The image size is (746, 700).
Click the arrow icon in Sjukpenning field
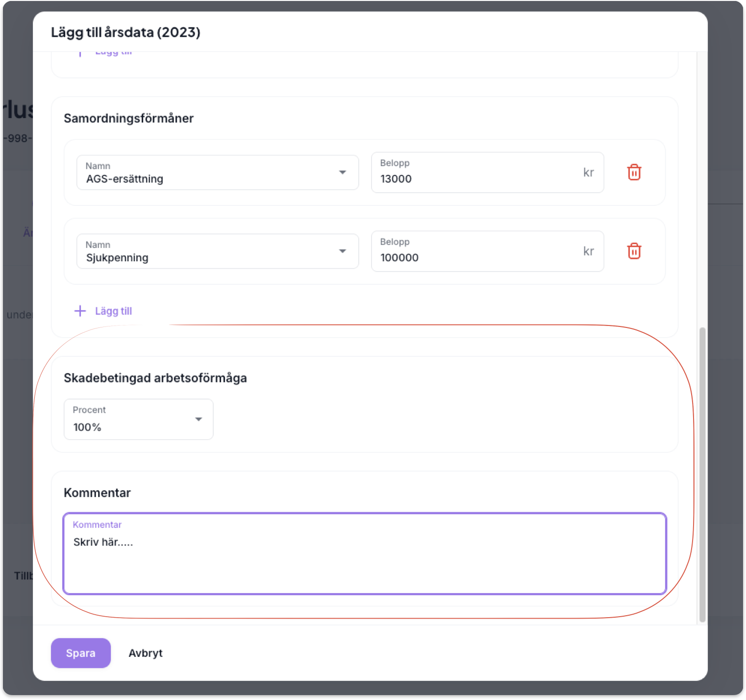(x=343, y=251)
